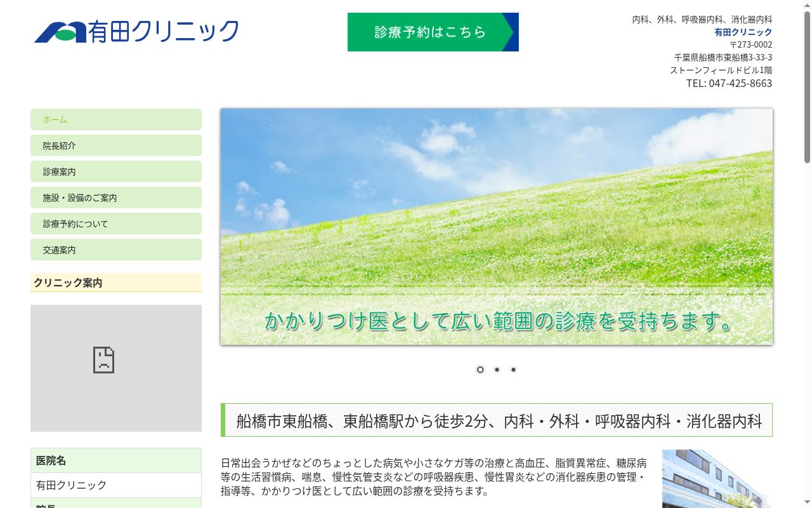812x508 pixels.
Task: Click the broken image placeholder under クリニック案内
Action: (x=116, y=368)
